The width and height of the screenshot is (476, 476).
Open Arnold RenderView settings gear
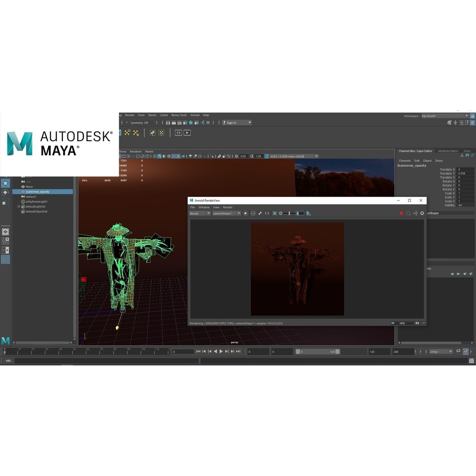[x=422, y=213]
